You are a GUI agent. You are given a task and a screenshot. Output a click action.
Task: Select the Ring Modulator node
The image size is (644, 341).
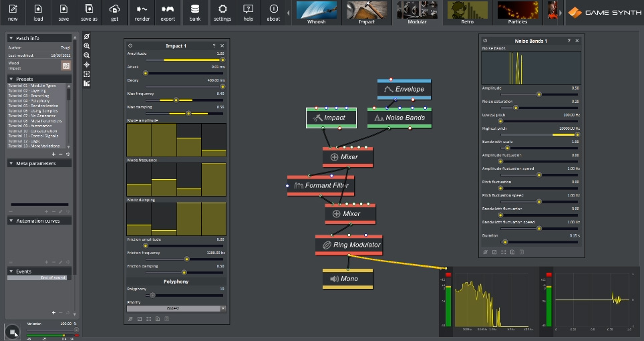pyautogui.click(x=349, y=245)
